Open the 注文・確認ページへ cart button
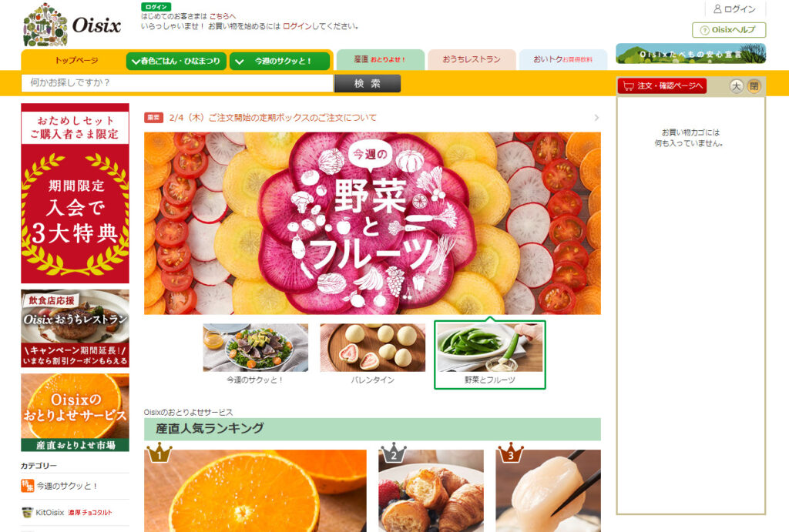Screen dimensions: 789x532 click(x=662, y=86)
